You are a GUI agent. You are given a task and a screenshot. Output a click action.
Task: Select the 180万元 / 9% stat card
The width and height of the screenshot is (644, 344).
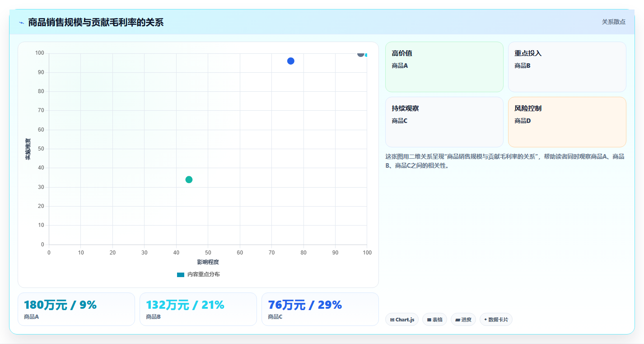(x=76, y=309)
